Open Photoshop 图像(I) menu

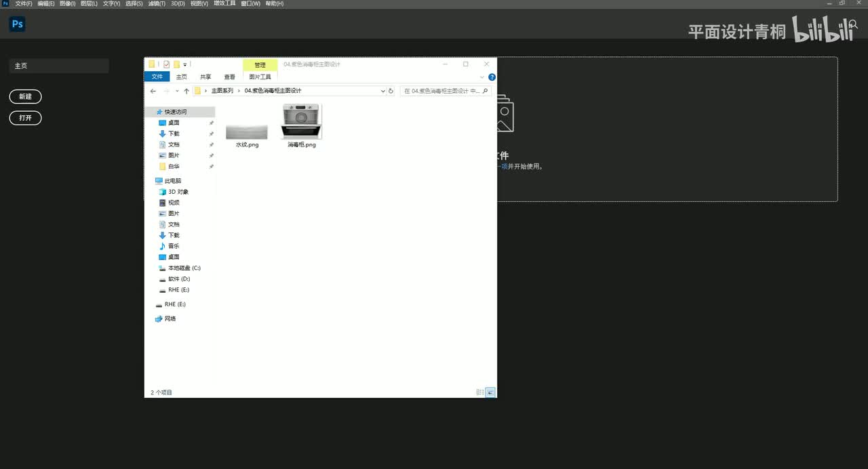pyautogui.click(x=68, y=3)
